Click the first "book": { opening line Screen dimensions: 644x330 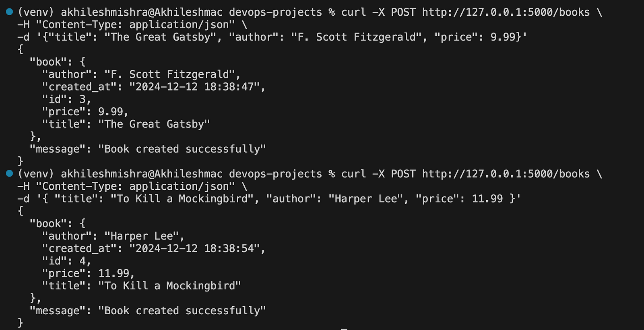coord(58,62)
